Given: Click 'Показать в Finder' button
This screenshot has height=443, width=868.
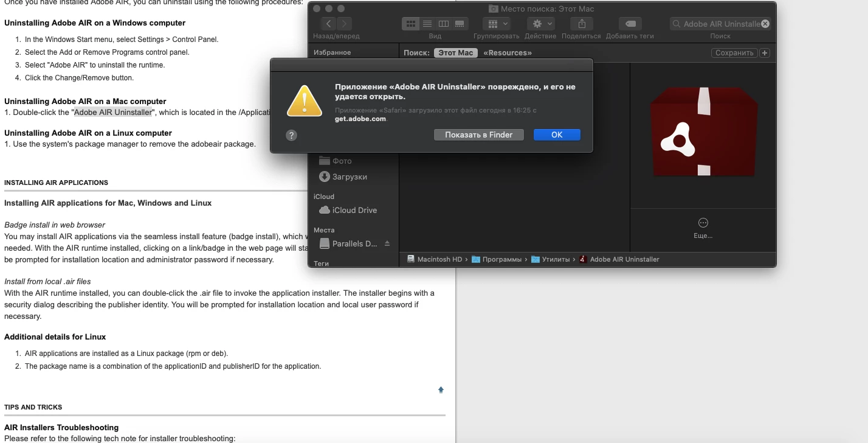Looking at the screenshot, I should pyautogui.click(x=479, y=135).
